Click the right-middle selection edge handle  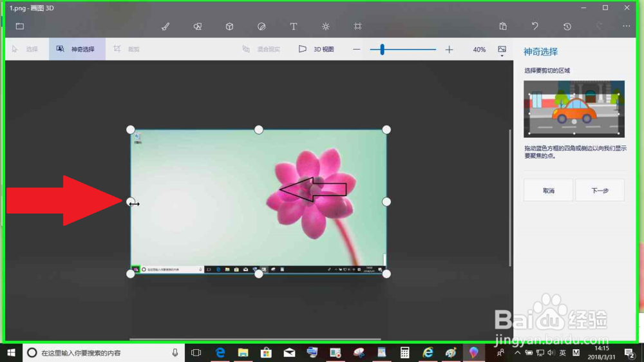(386, 202)
